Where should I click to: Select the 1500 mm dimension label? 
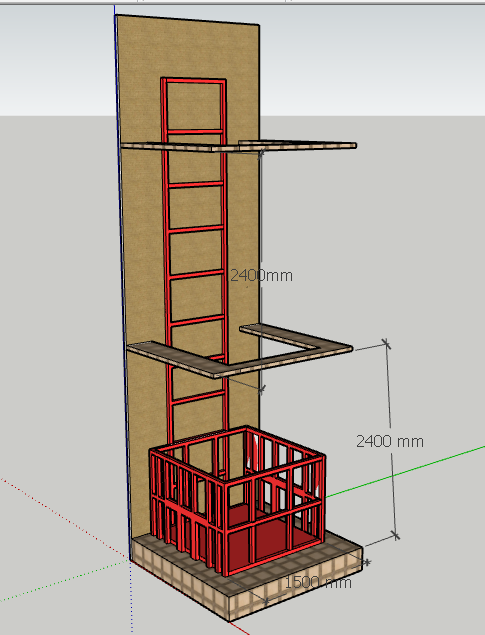tap(318, 583)
